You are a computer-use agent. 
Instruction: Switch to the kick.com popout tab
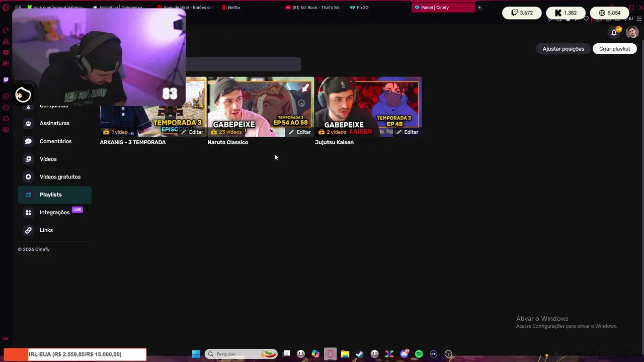tap(55, 8)
